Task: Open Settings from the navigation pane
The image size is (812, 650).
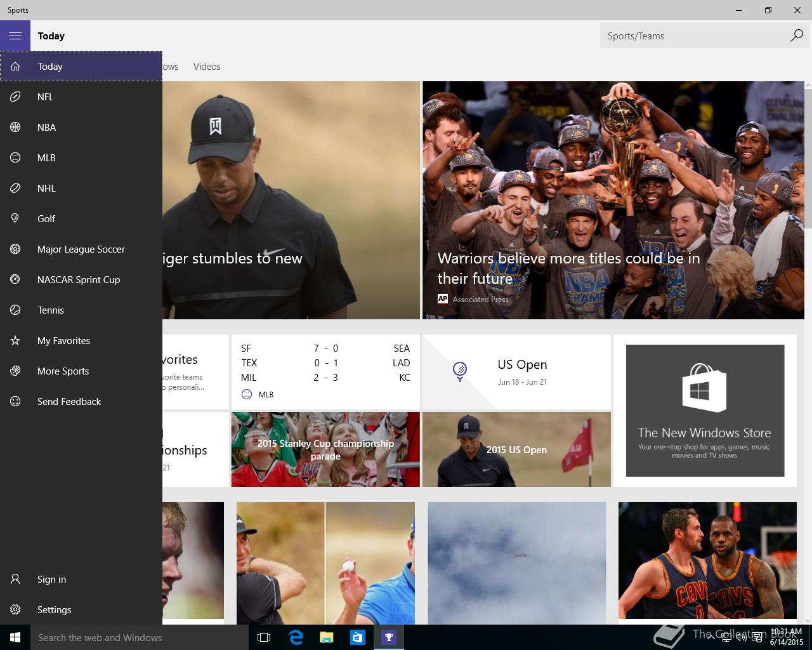Action: coord(81,609)
